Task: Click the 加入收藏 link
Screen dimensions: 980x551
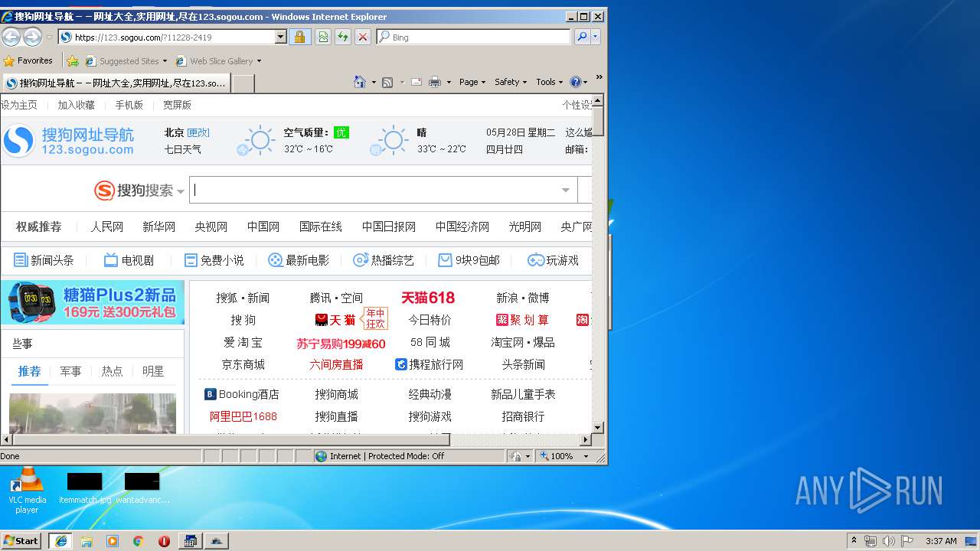Action: pos(77,105)
